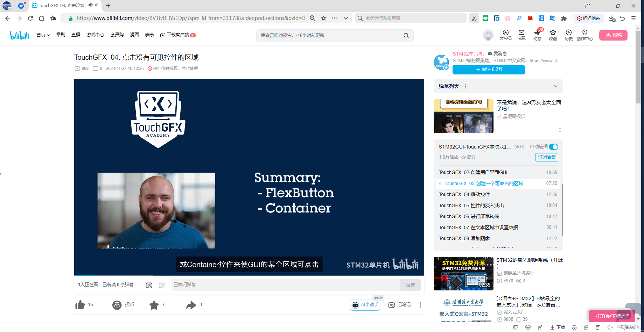Click the rocket accelerator icon in status bar

coord(540,327)
